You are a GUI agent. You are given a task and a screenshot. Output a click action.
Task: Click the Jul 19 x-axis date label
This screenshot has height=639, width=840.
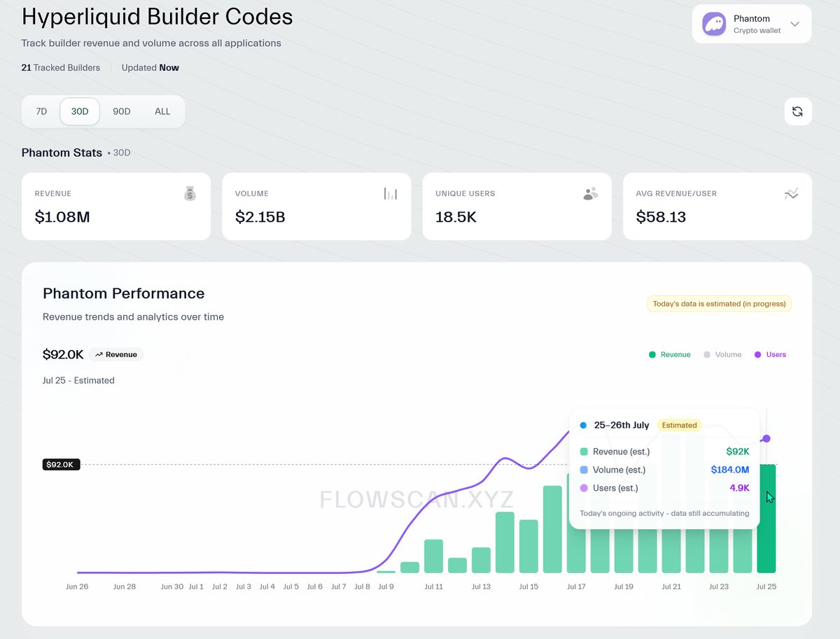point(624,587)
